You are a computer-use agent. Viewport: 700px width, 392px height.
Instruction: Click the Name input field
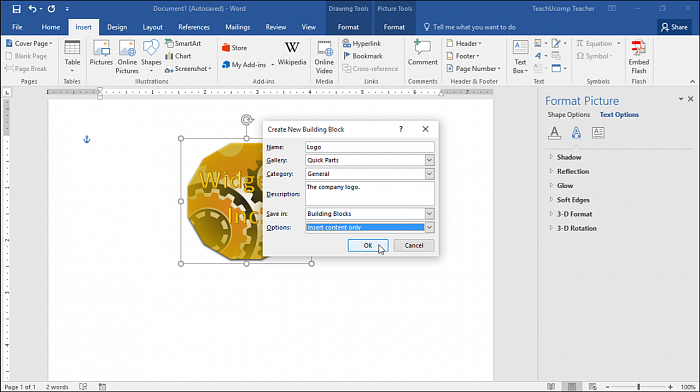[x=370, y=147]
